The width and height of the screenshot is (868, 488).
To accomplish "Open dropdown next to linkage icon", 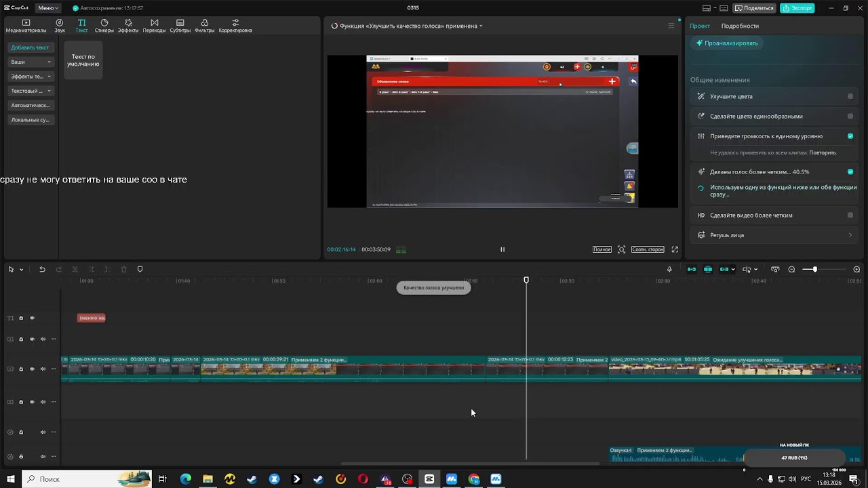I will [x=733, y=270].
